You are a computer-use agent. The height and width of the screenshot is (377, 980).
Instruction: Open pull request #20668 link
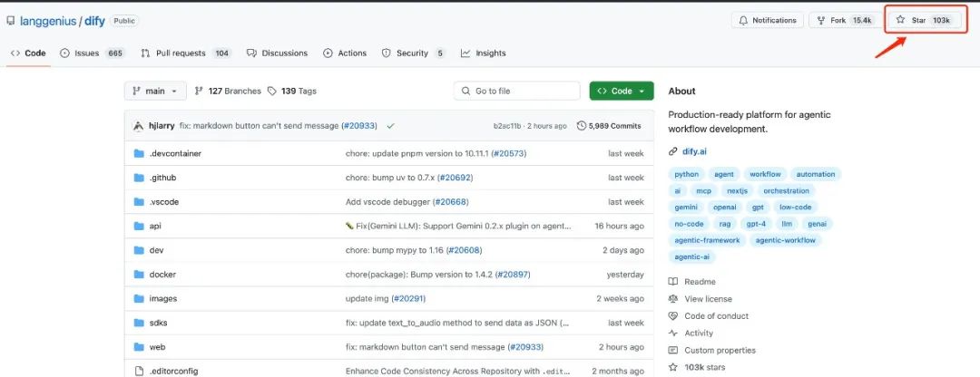click(451, 202)
